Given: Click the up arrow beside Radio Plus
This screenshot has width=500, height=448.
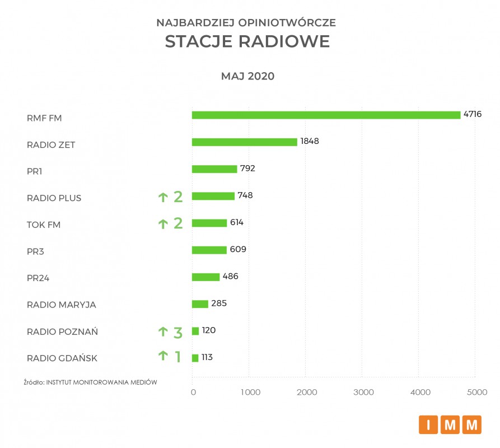Looking at the screenshot, I should (163, 197).
